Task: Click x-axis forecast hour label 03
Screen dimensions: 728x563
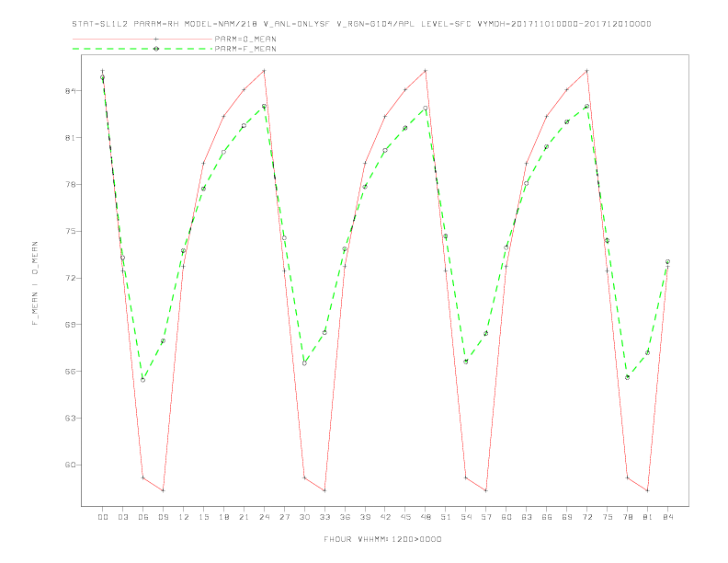Action: pos(122,517)
